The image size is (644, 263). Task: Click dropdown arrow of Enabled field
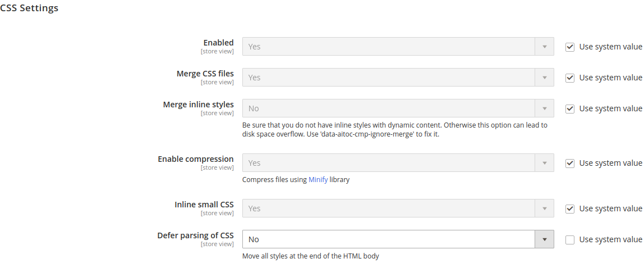544,47
